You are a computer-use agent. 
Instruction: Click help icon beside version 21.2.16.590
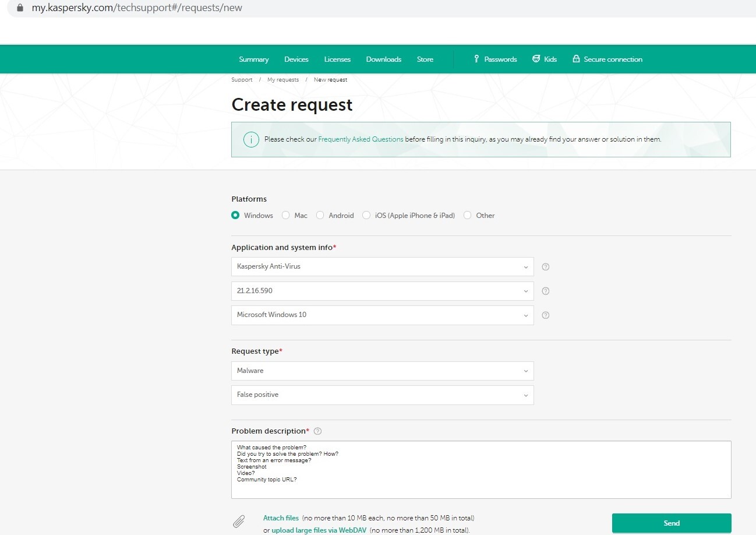(546, 291)
